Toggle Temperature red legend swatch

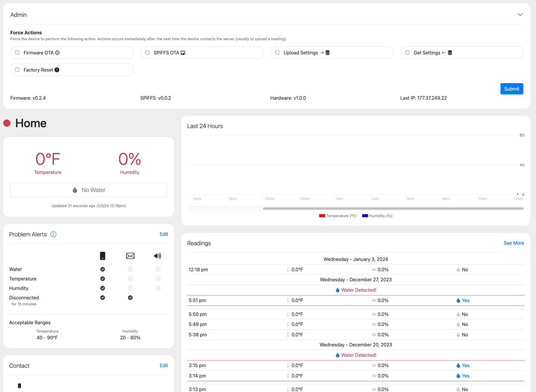322,216
